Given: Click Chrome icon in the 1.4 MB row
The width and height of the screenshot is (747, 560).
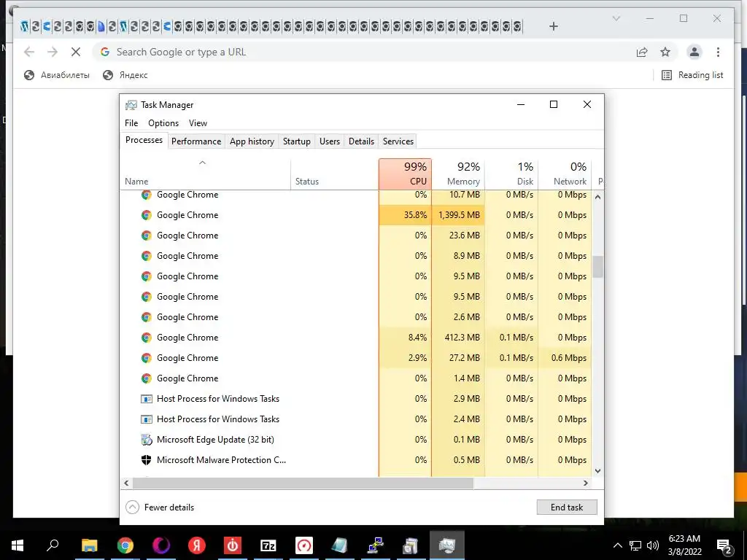Looking at the screenshot, I should tap(146, 378).
